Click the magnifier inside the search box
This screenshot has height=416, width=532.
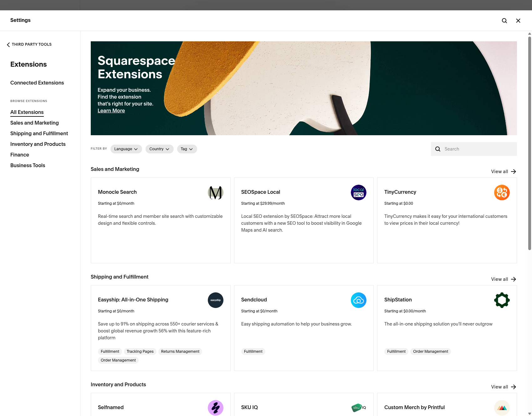(x=438, y=149)
